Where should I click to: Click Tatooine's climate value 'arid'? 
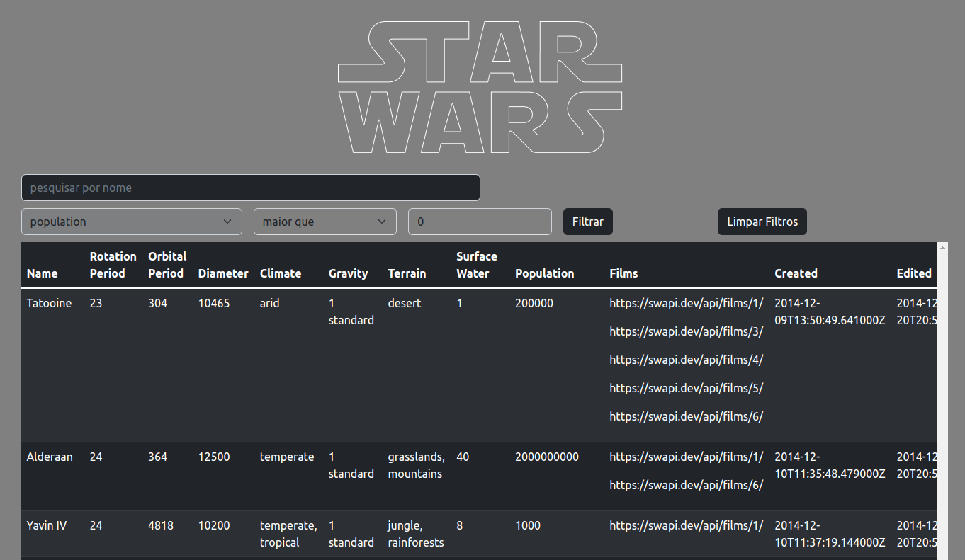coord(270,303)
